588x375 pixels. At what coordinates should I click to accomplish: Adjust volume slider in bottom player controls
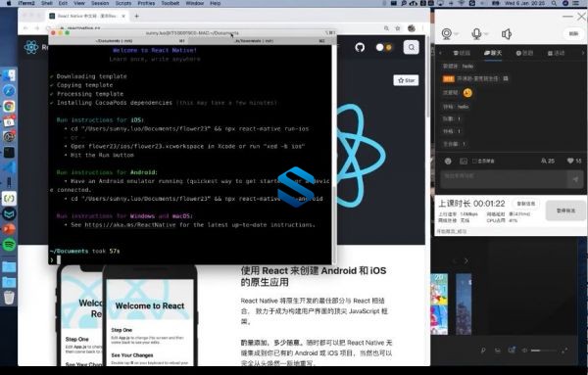point(543,351)
